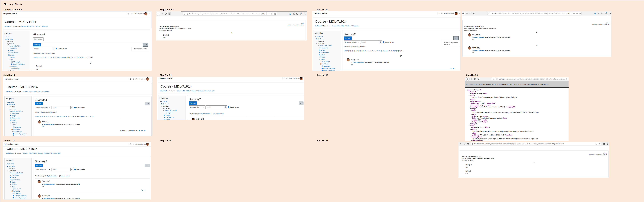Image resolution: width=644 pixels, height=202 pixels.
Task: Open Browse by date breadcrumb in Step 17 panel
Action: [56, 153]
